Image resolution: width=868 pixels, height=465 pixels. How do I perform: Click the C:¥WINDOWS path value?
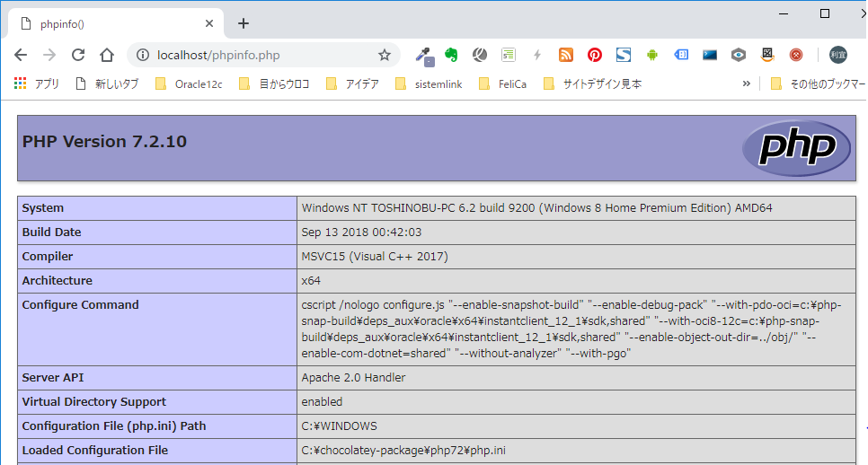339,426
